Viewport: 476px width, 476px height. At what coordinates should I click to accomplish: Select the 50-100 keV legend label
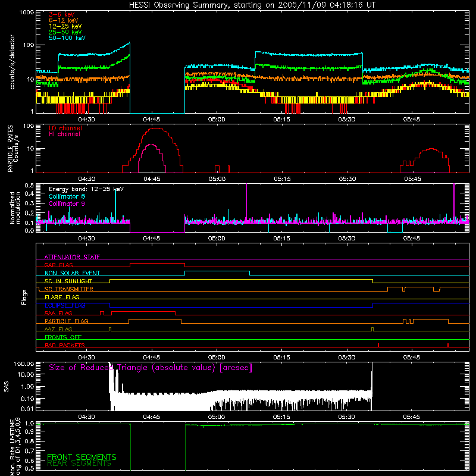coord(67,38)
